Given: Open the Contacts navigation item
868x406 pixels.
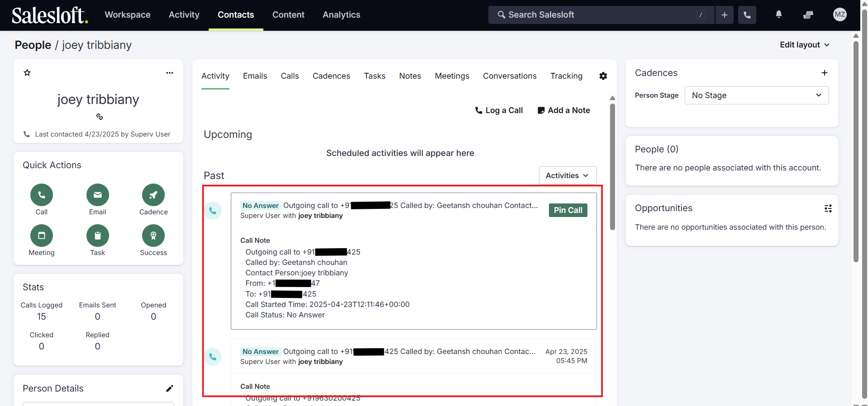Looking at the screenshot, I should (x=236, y=15).
